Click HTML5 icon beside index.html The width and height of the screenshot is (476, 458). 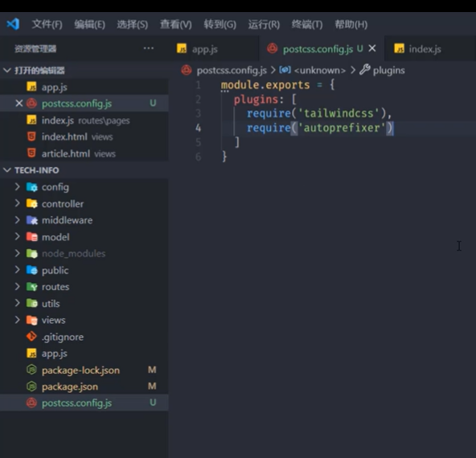click(x=31, y=137)
